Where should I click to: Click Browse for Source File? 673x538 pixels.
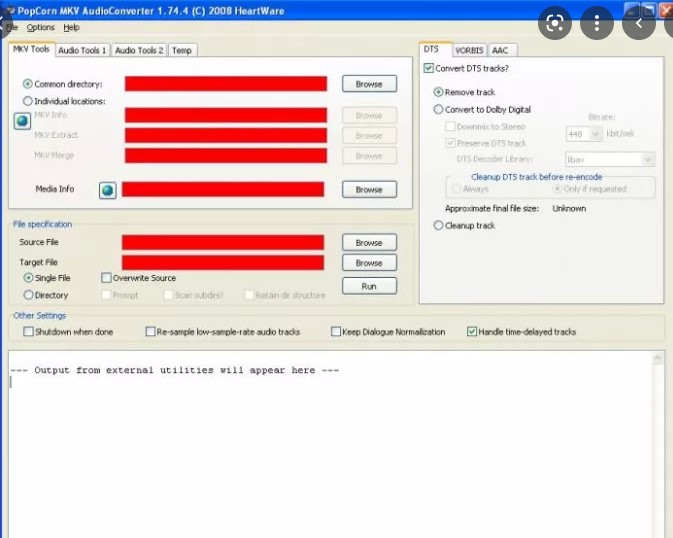tap(369, 243)
